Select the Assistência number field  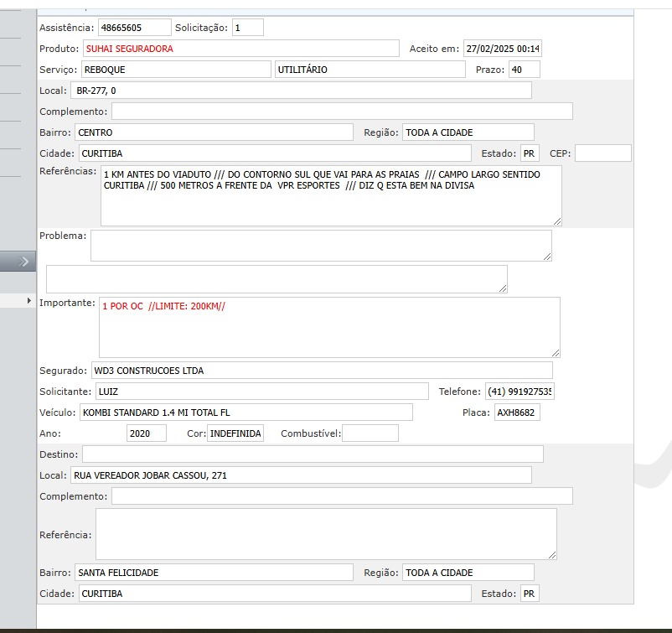pyautogui.click(x=134, y=28)
